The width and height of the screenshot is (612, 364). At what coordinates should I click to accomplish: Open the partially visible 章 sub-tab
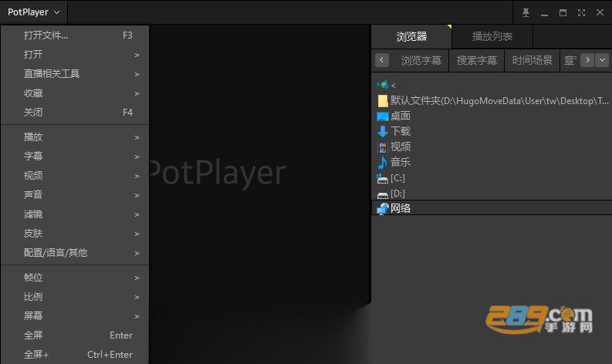pyautogui.click(x=570, y=60)
